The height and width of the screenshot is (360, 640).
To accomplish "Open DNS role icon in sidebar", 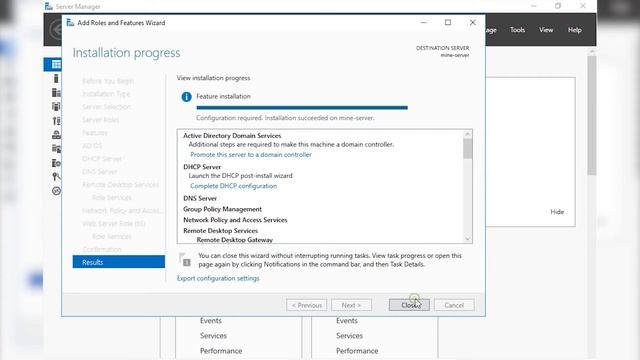I will click(x=56, y=135).
